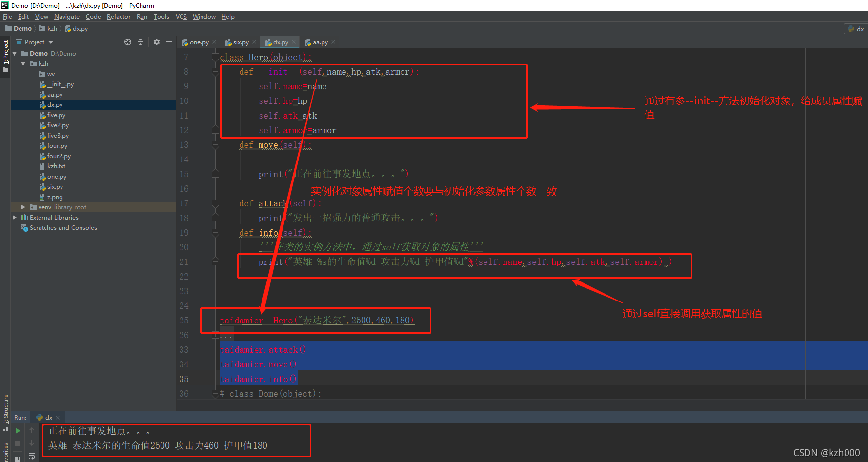This screenshot has height=462, width=868.
Task: Close the aa.py editor tab
Action: pos(333,42)
